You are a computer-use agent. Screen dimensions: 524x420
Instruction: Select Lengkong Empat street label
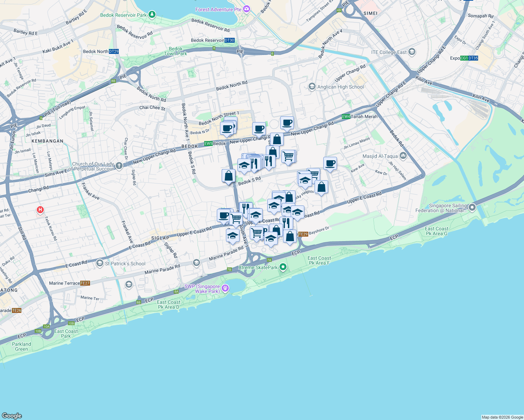pos(72,112)
